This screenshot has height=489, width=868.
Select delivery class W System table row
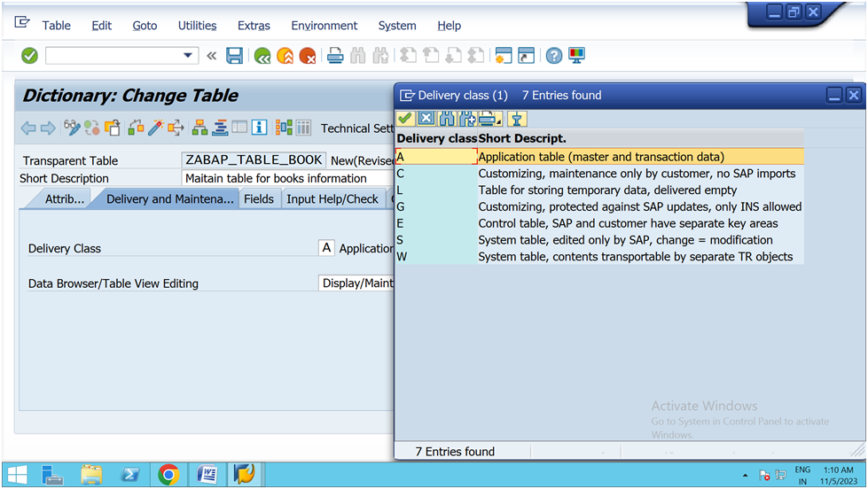(x=599, y=257)
